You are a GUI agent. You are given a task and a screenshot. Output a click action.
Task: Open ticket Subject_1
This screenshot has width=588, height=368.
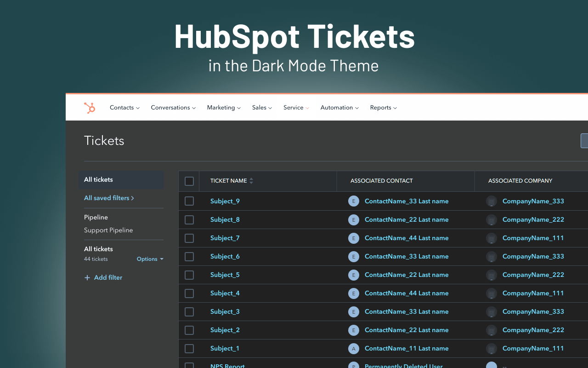[225, 348]
